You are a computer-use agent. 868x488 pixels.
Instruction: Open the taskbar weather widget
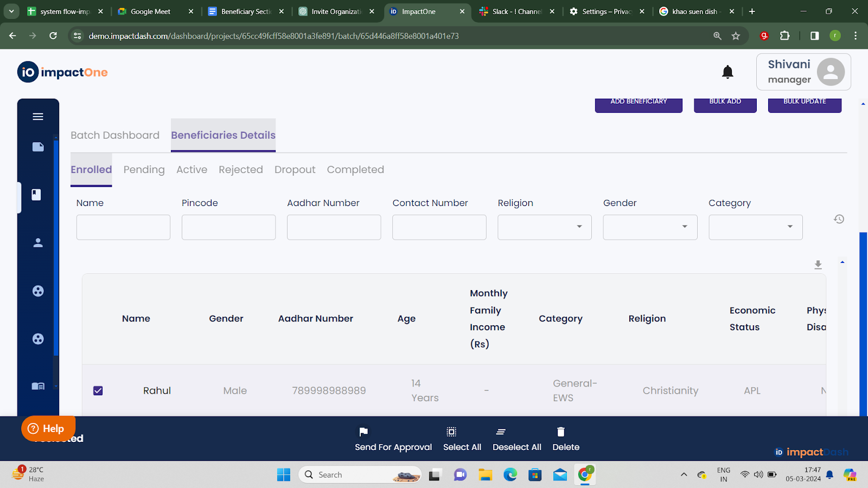click(28, 474)
